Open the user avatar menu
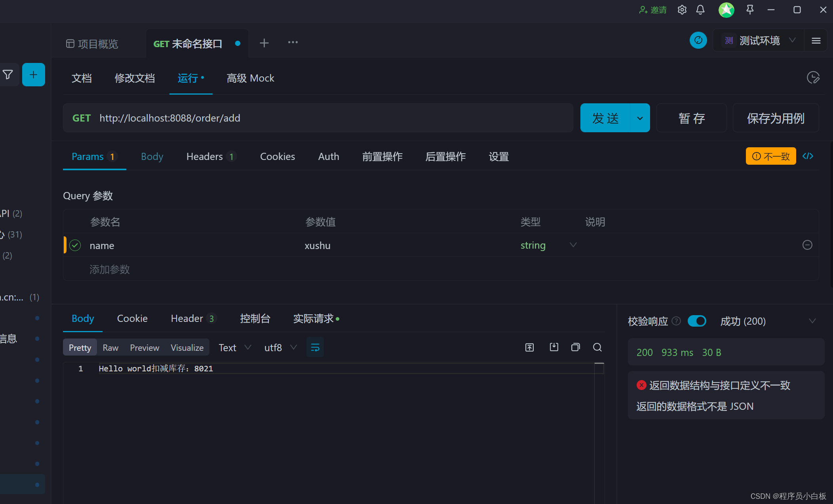The image size is (833, 504). point(726,10)
